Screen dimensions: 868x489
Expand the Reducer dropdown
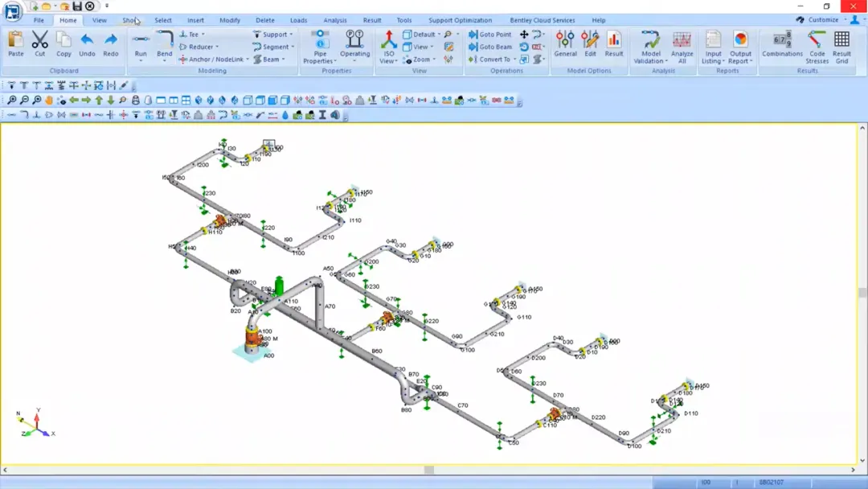point(199,47)
